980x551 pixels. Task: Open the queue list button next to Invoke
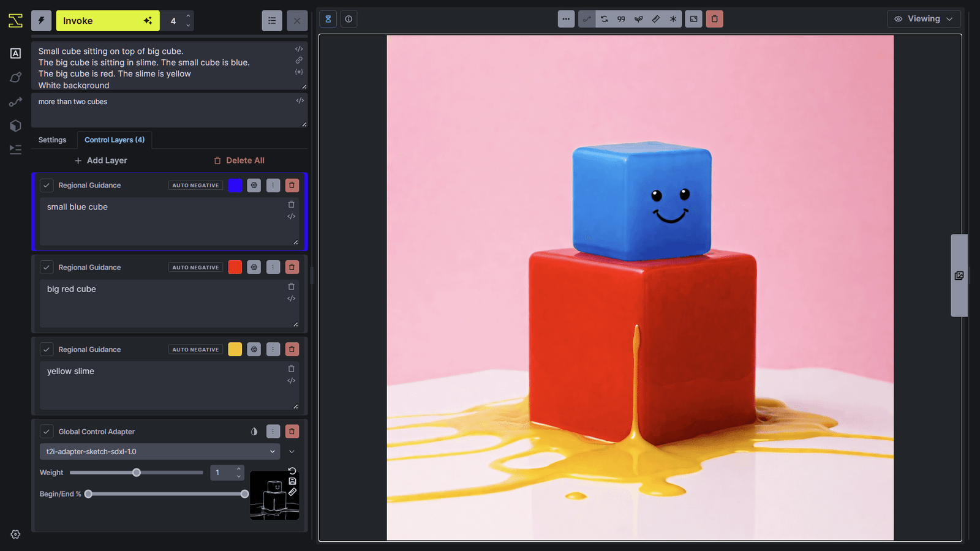pyautogui.click(x=272, y=21)
